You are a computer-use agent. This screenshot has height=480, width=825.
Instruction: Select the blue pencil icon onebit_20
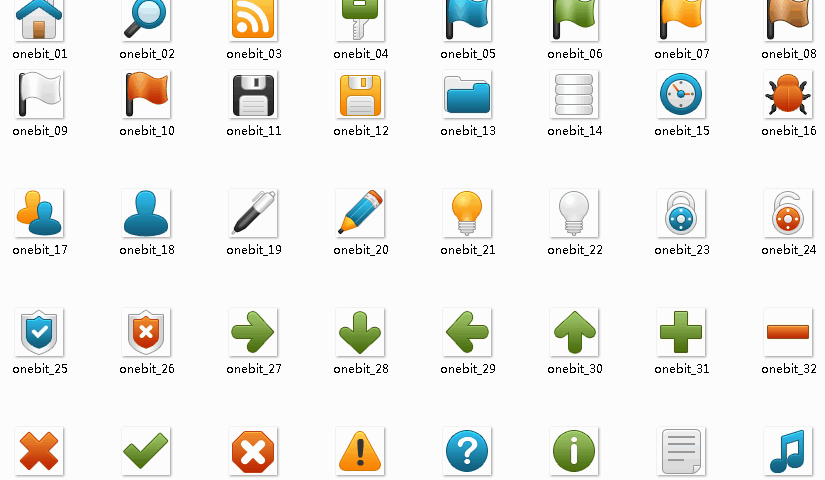pyautogui.click(x=360, y=213)
